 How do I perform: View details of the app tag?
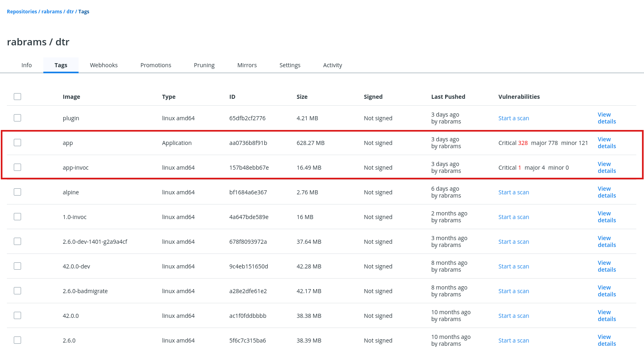(x=606, y=143)
